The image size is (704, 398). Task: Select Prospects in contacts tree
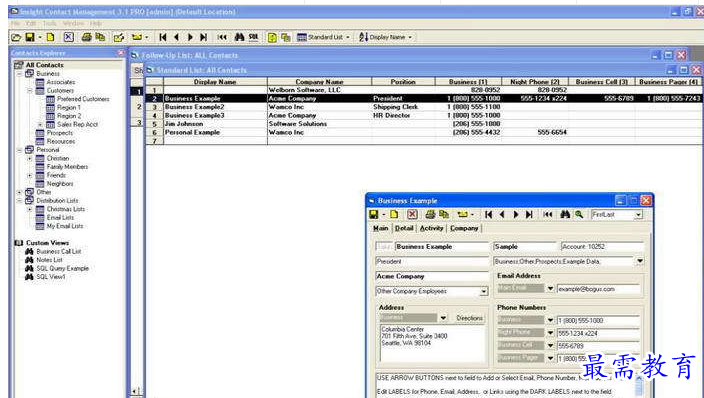60,133
